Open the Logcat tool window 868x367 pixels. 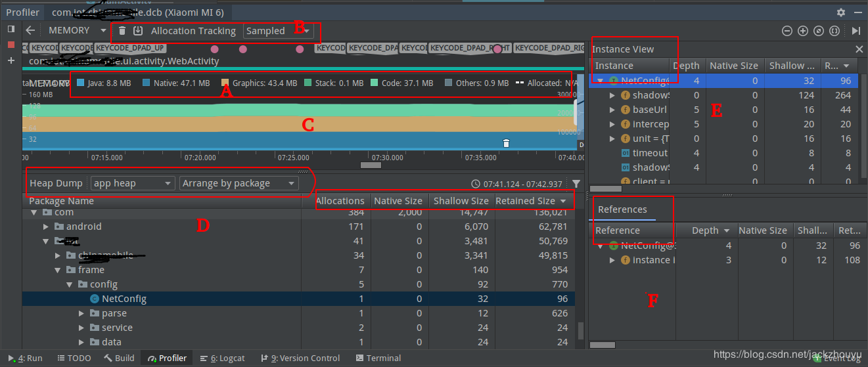[x=222, y=358]
